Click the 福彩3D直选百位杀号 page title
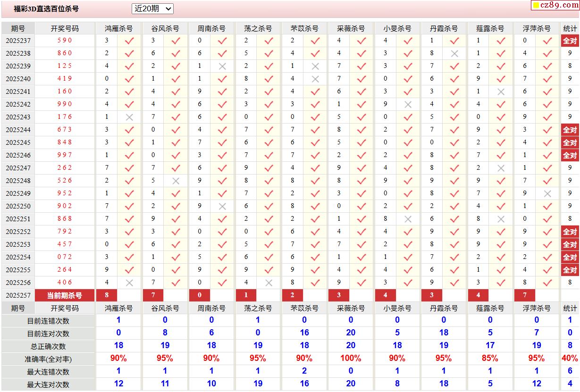580x392 pixels. coord(46,8)
